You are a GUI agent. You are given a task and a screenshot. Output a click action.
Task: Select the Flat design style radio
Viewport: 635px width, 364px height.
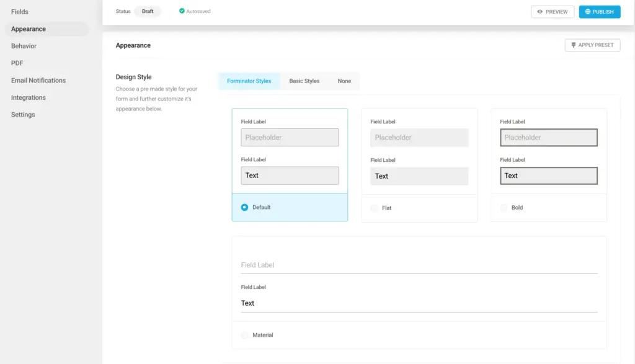(374, 208)
